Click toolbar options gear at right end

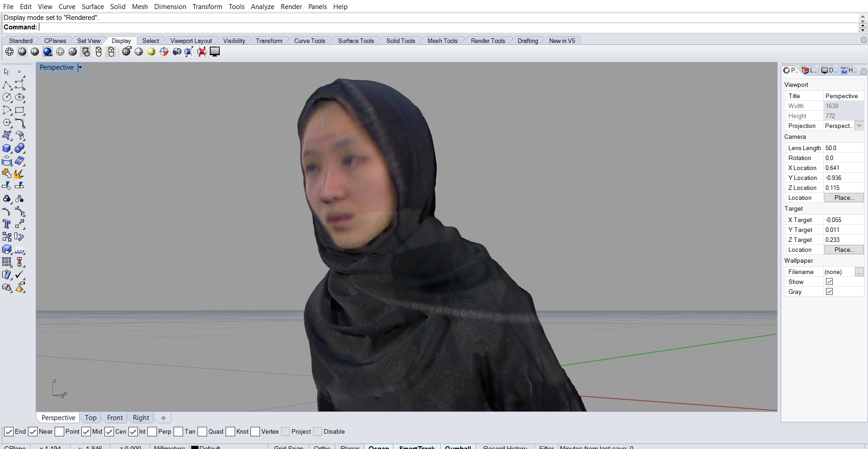click(863, 40)
